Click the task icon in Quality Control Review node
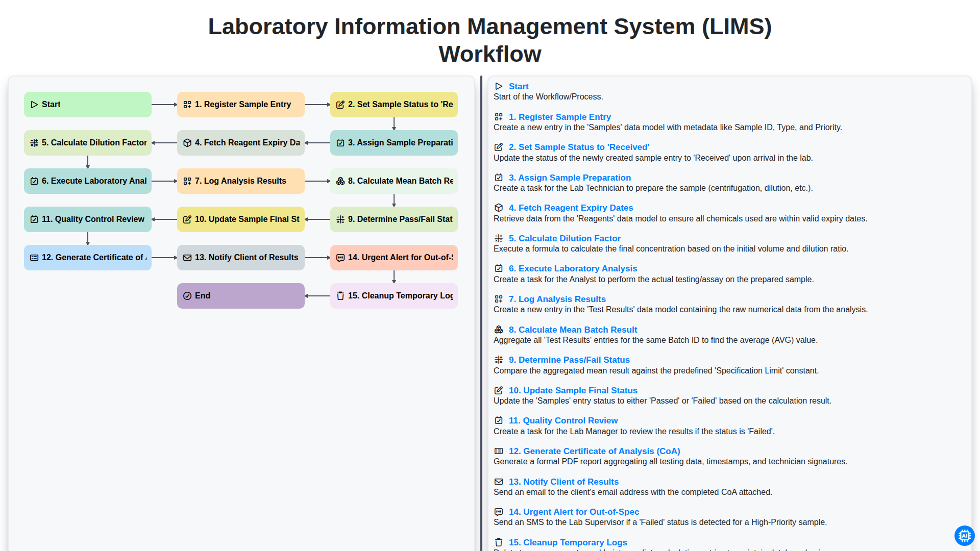Viewport: 980px width, 551px height. tap(34, 219)
